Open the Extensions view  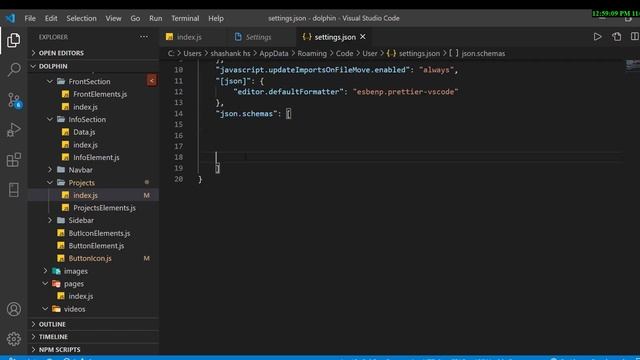click(x=13, y=160)
